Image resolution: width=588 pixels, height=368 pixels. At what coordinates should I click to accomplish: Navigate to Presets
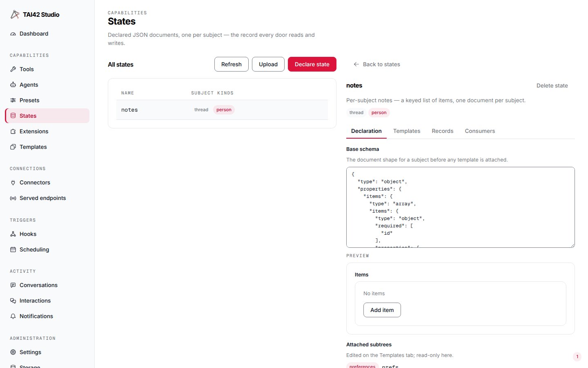47,101
